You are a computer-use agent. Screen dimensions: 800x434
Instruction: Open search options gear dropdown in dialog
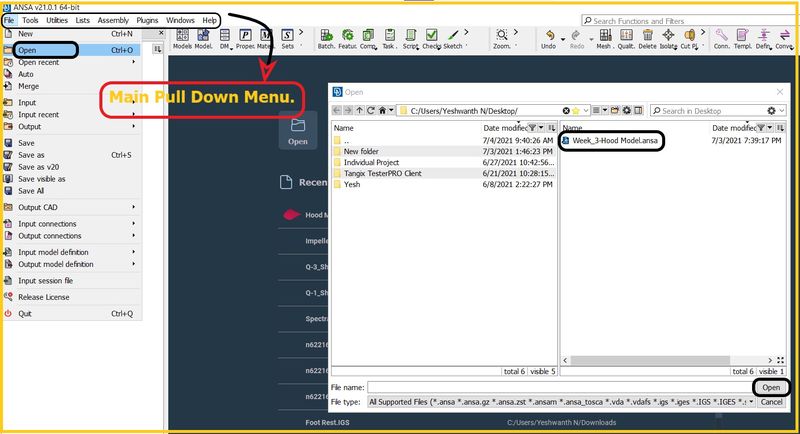pyautogui.click(x=776, y=111)
